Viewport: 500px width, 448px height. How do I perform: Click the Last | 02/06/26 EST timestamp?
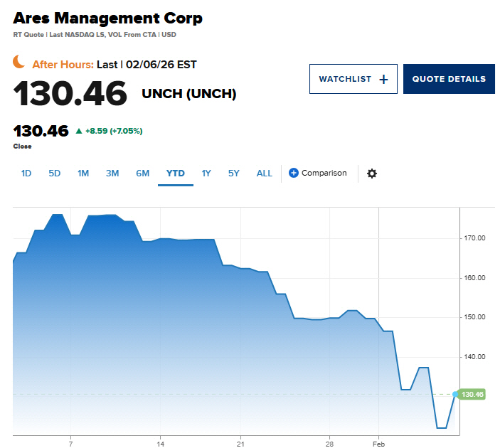pyautogui.click(x=147, y=65)
